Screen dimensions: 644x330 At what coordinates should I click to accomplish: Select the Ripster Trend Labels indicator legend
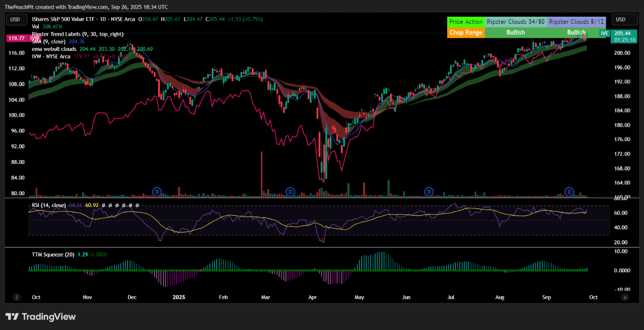click(x=77, y=34)
